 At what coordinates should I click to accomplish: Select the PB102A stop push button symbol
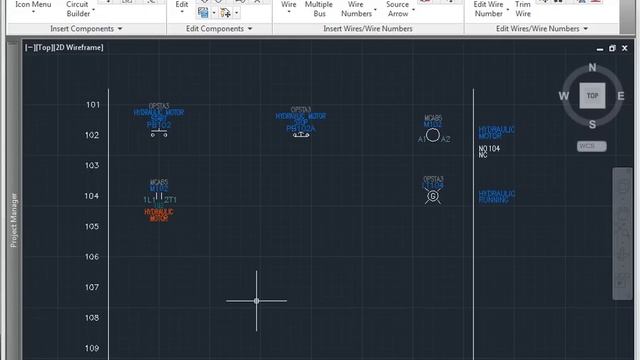(301, 135)
